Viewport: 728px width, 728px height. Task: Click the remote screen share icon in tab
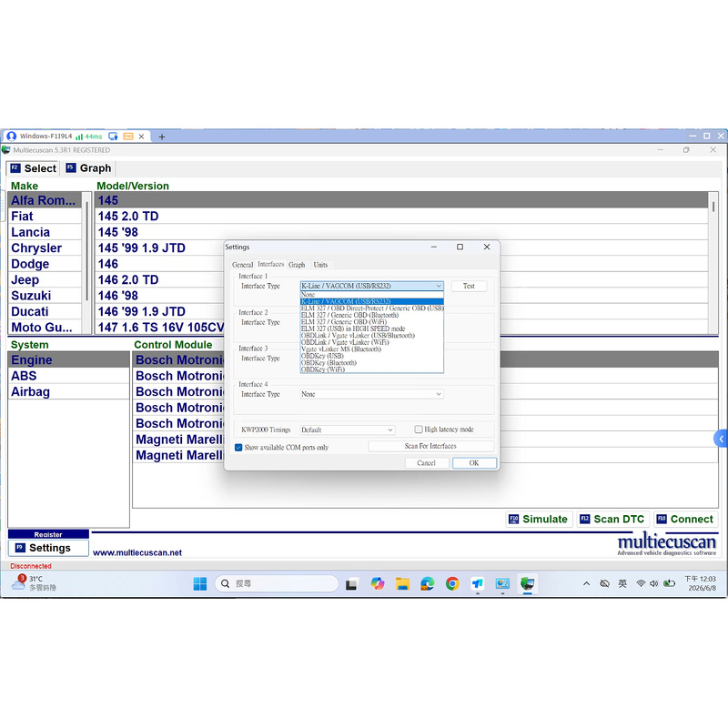(113, 136)
